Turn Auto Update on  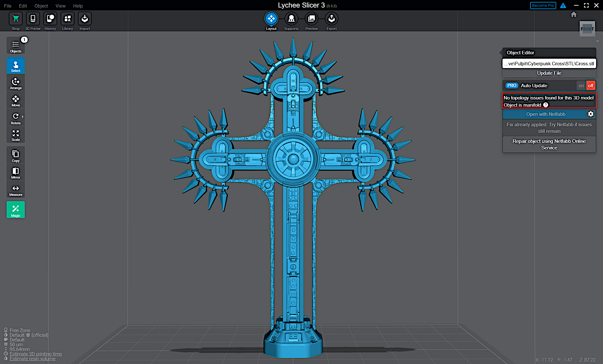click(581, 85)
